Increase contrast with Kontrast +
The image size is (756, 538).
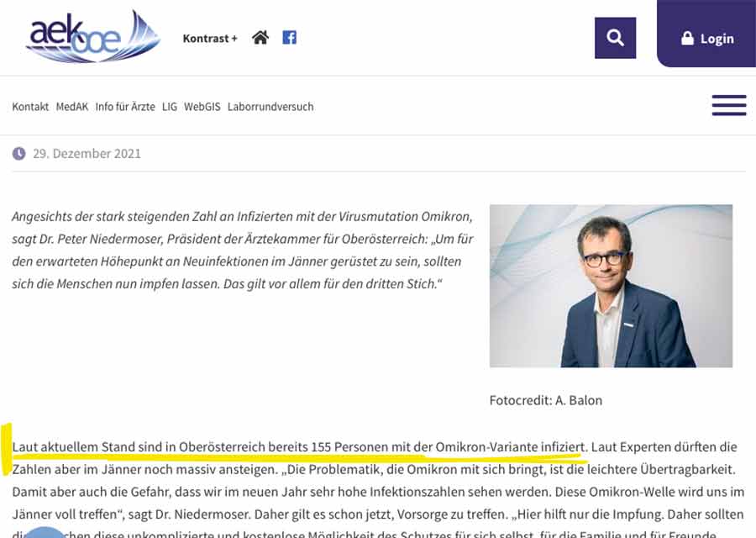(210, 38)
